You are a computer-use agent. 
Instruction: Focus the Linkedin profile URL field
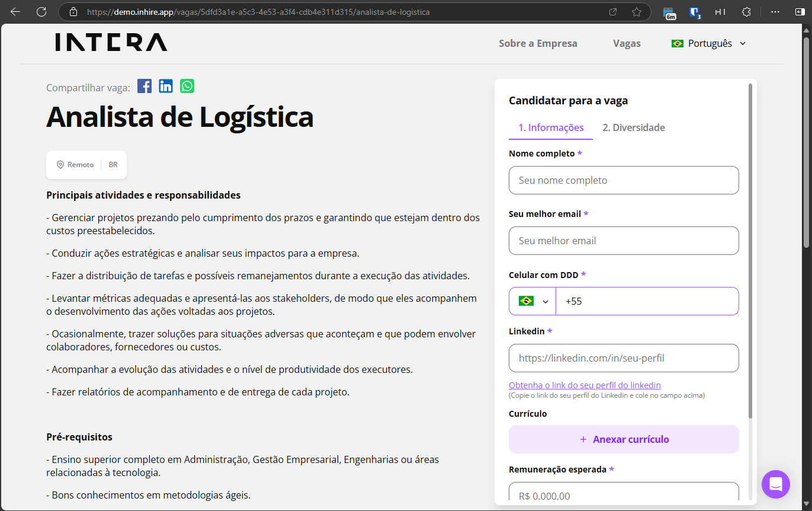[x=624, y=358]
